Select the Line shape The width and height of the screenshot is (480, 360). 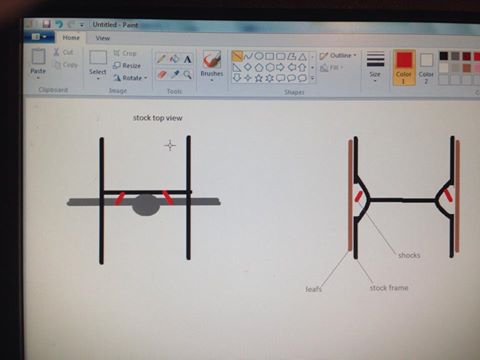pyautogui.click(x=237, y=56)
